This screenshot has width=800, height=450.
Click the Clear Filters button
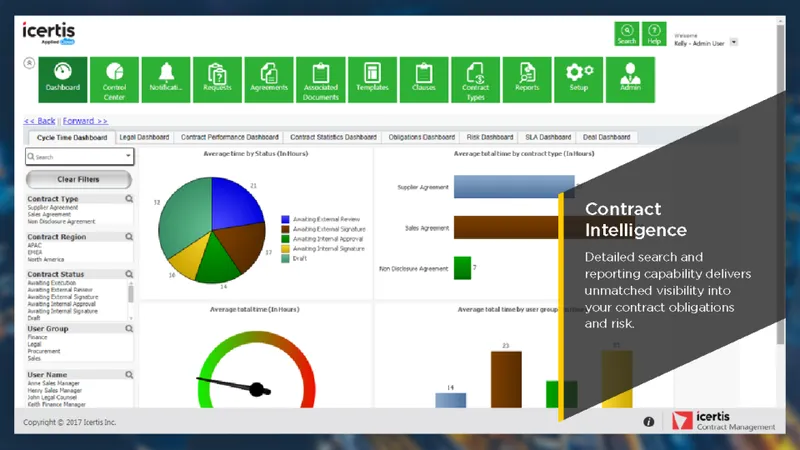tap(79, 180)
